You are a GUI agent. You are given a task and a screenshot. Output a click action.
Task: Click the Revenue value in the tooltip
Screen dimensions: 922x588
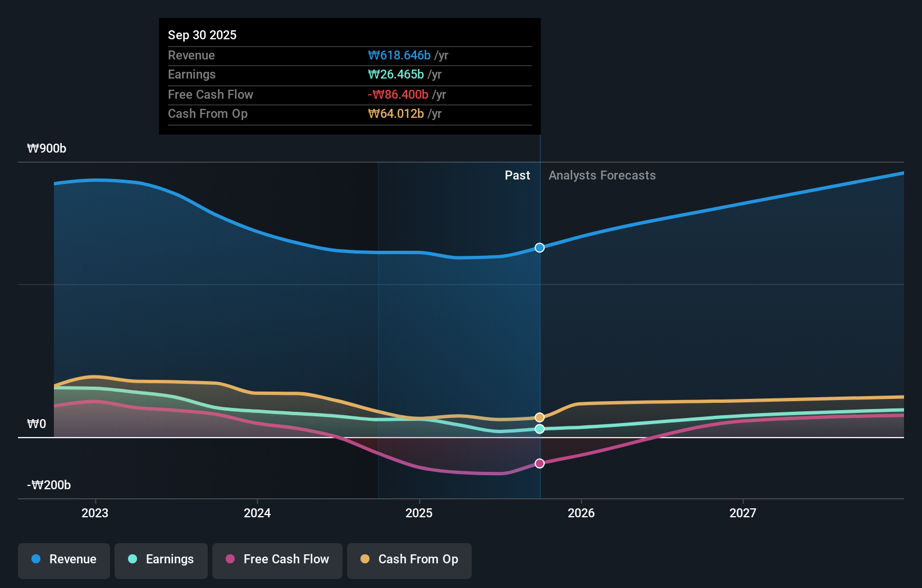pos(399,55)
